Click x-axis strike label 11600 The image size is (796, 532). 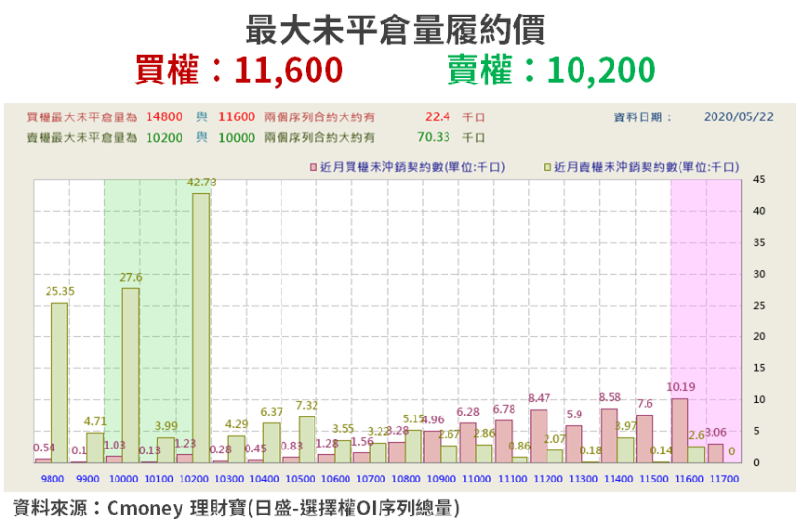pyautogui.click(x=689, y=479)
